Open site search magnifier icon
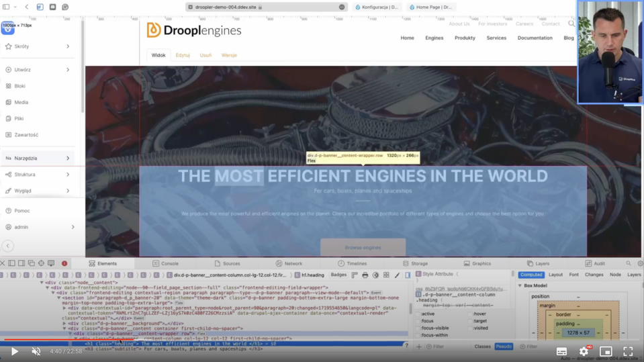The image size is (644, 362). pos(571,24)
